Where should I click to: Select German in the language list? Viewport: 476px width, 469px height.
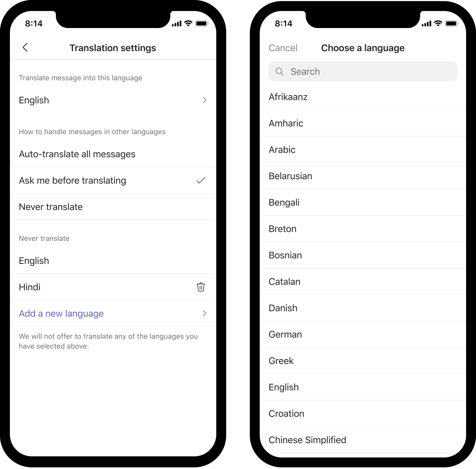tap(363, 334)
